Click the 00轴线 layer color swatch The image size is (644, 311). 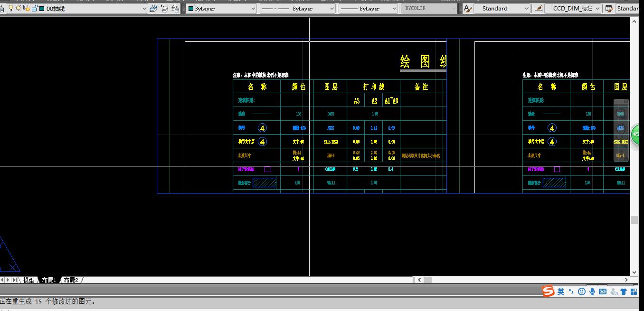click(42, 9)
